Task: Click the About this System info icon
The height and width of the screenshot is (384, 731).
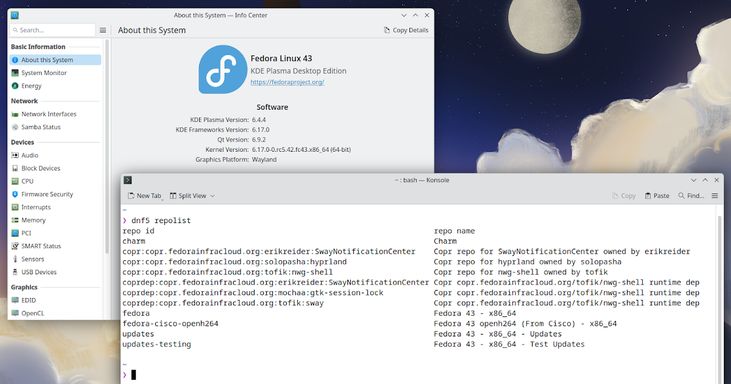Action: click(x=15, y=60)
